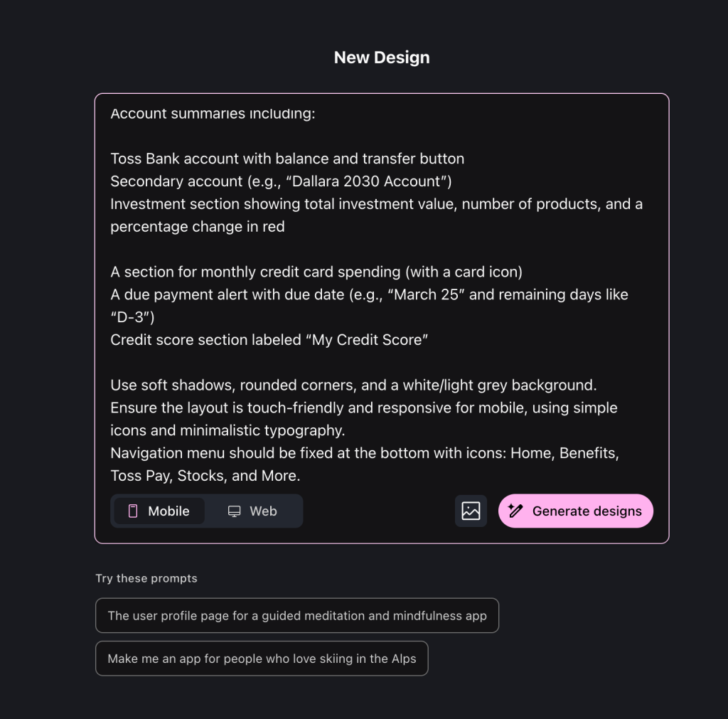This screenshot has height=719, width=728.
Task: Choose the guided meditation app prompt suggestion
Action: (x=297, y=616)
